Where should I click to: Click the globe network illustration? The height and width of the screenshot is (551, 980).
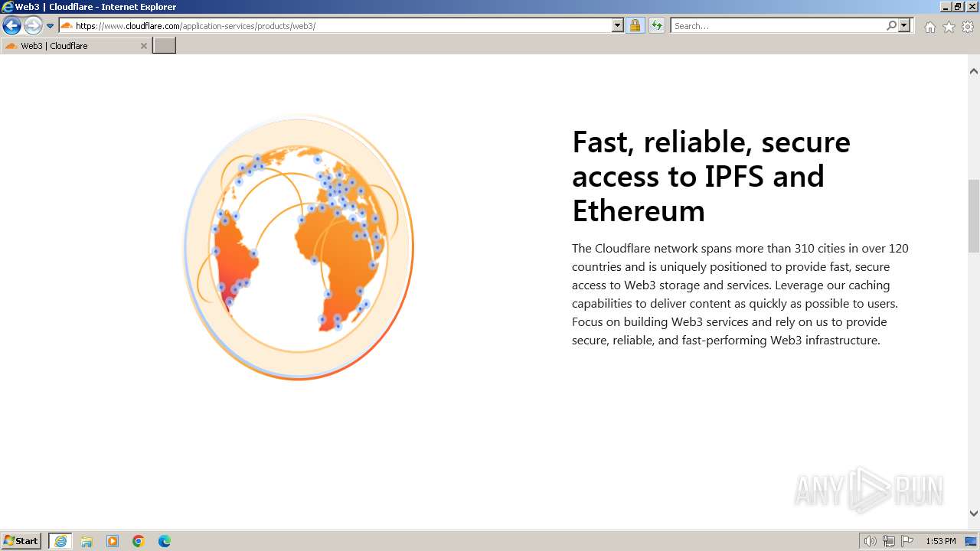[x=298, y=246]
